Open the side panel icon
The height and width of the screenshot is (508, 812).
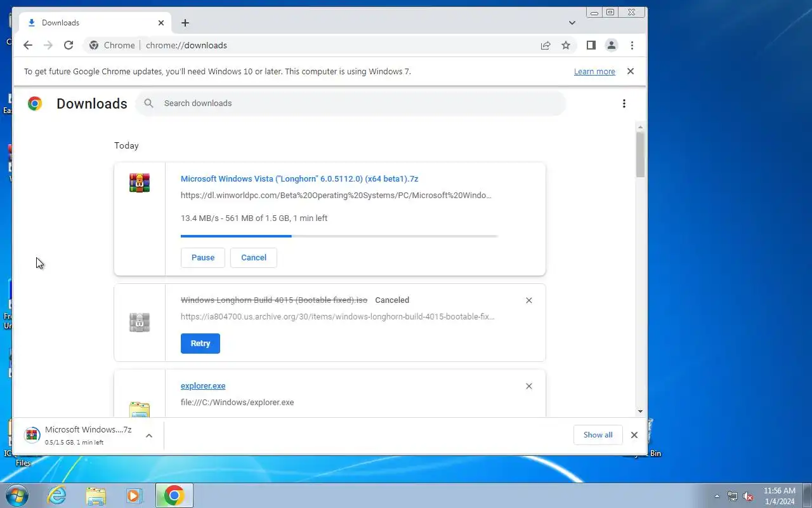[591, 45]
